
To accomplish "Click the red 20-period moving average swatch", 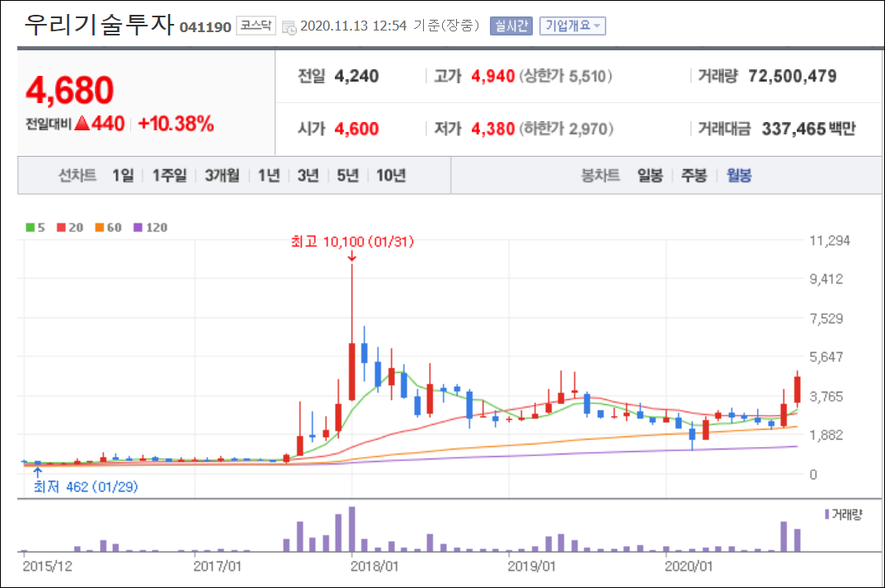I will (61, 228).
